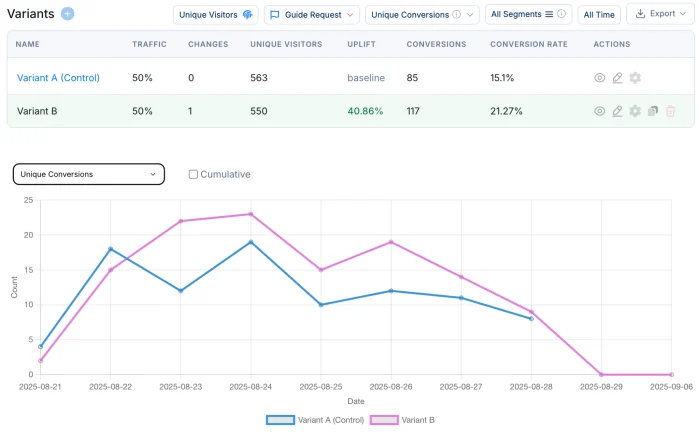
Task: Click the NAME column header
Action: point(28,44)
